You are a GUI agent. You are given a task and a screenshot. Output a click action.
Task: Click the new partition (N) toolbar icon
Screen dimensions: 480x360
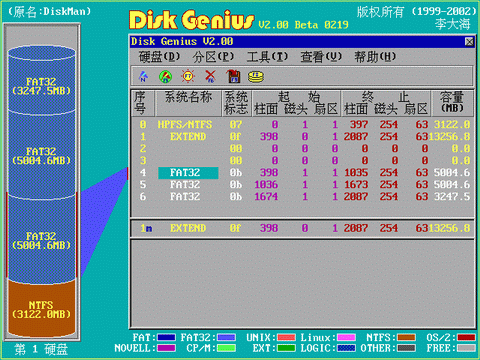[143, 77]
